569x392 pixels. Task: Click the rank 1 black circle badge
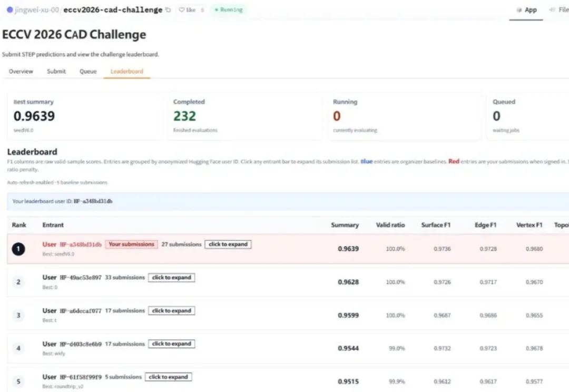[18, 249]
